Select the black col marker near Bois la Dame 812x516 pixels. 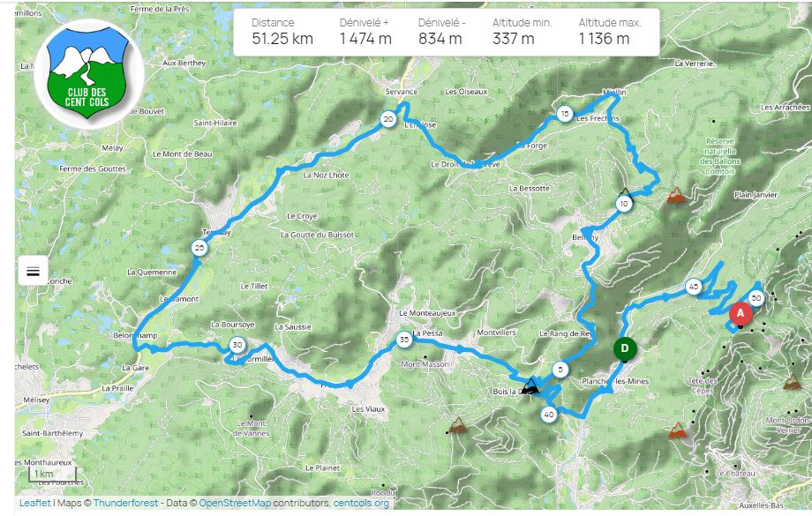click(x=530, y=386)
